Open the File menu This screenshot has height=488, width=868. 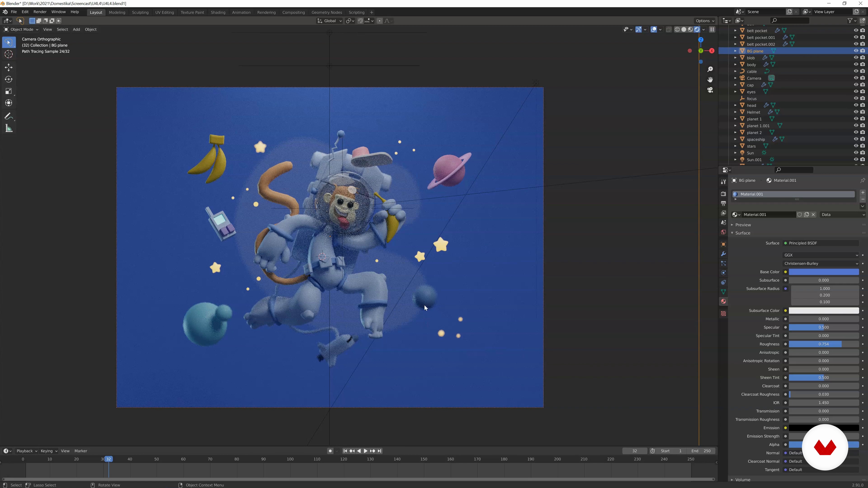(14, 12)
